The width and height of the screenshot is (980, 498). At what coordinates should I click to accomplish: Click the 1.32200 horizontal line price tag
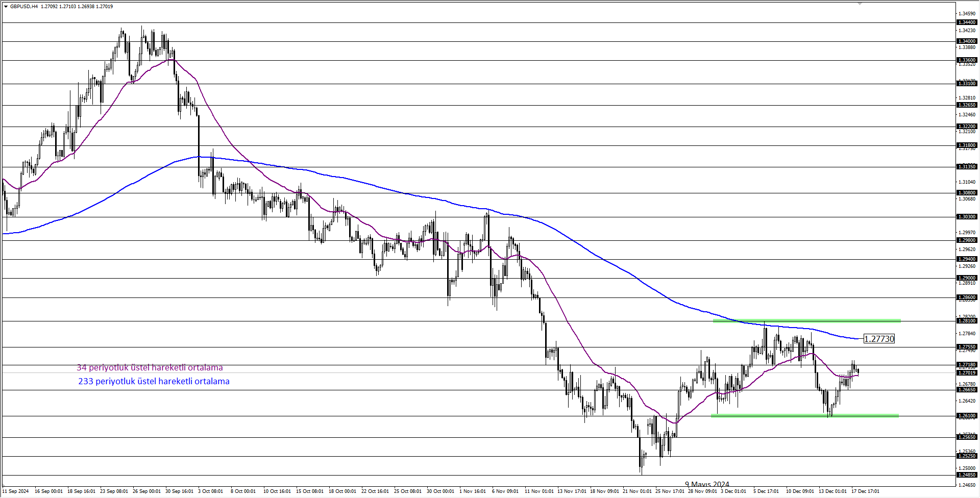click(967, 127)
